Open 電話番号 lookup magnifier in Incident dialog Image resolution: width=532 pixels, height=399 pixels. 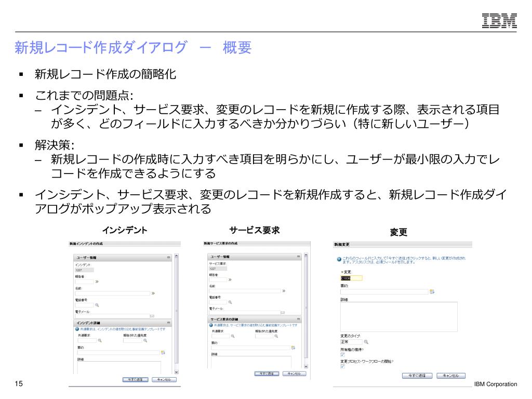pyautogui.click(x=97, y=305)
